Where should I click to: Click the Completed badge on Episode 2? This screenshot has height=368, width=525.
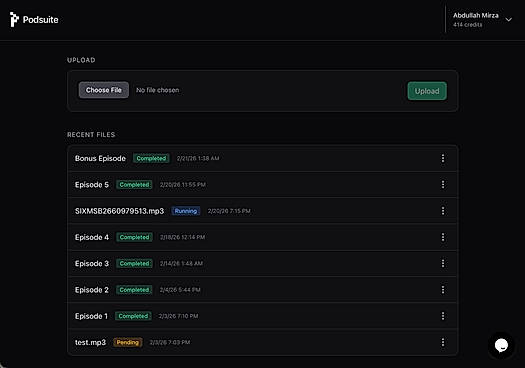134,290
